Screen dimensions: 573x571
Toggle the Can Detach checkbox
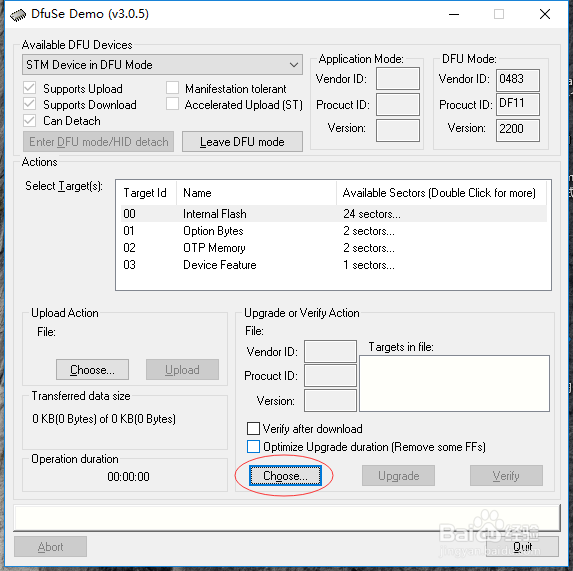click(x=29, y=120)
